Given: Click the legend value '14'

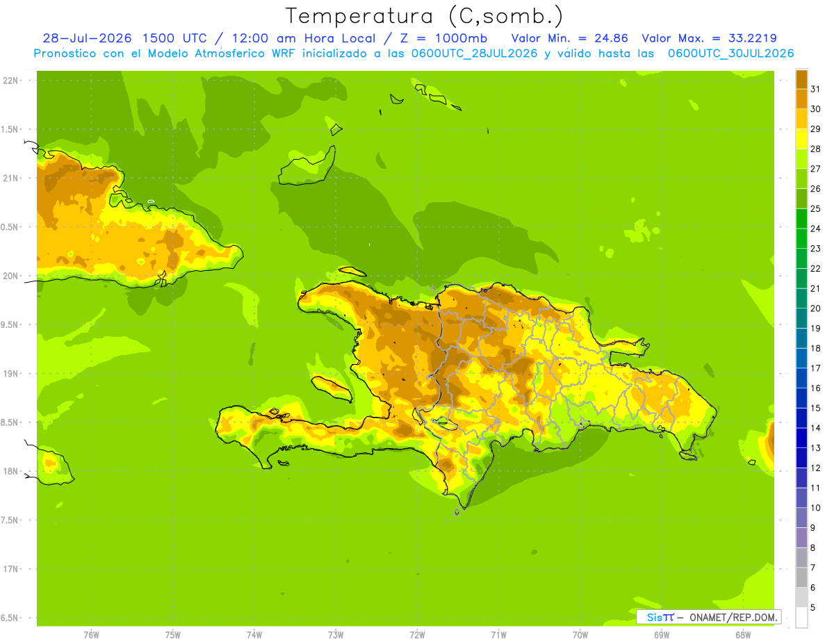Looking at the screenshot, I should click(x=815, y=428).
